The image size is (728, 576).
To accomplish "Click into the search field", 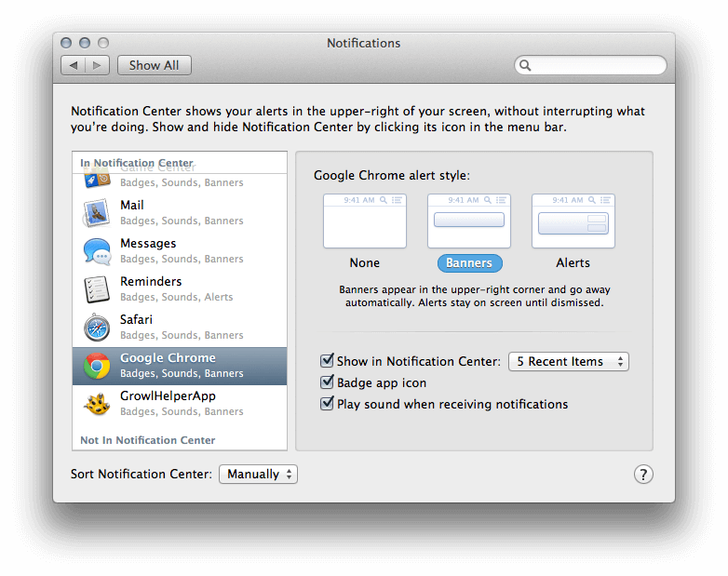I will click(x=590, y=65).
